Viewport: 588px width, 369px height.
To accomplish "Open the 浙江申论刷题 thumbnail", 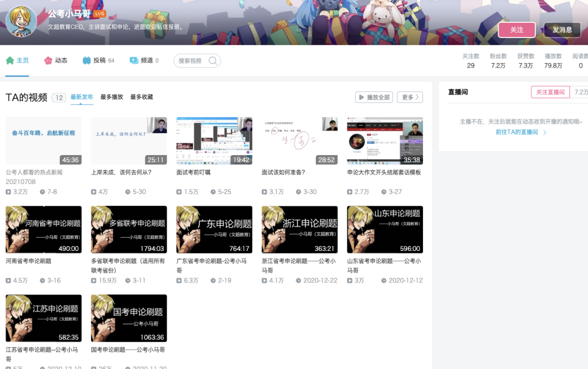I will pyautogui.click(x=299, y=230).
